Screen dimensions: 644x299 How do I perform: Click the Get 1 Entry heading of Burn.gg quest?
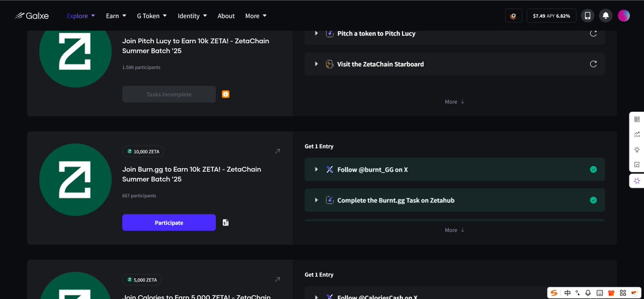pos(319,146)
